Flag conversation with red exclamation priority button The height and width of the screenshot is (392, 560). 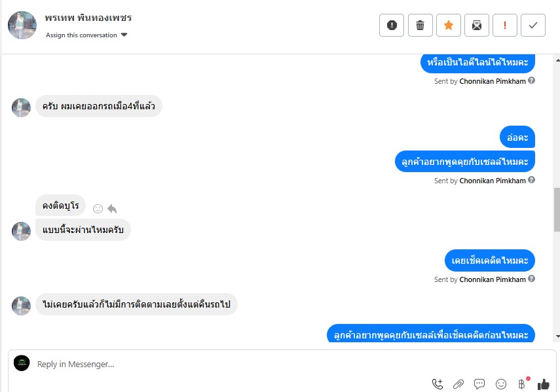tap(504, 26)
